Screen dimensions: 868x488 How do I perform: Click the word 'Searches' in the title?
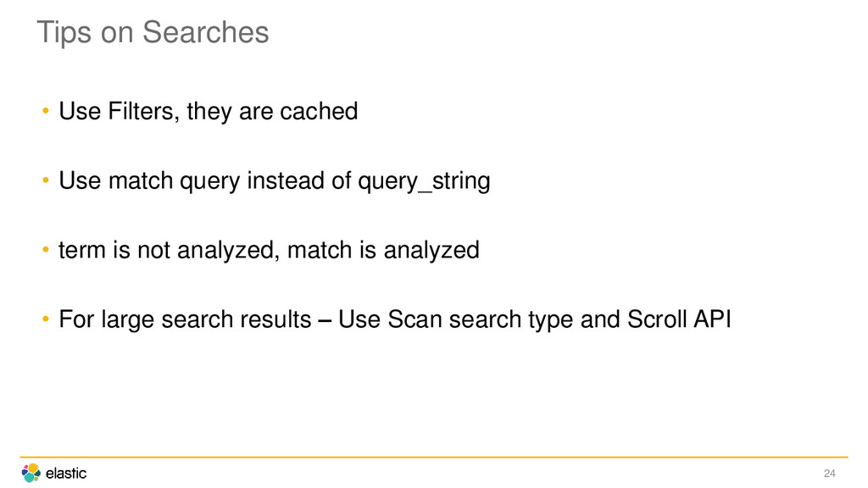pyautogui.click(x=206, y=32)
